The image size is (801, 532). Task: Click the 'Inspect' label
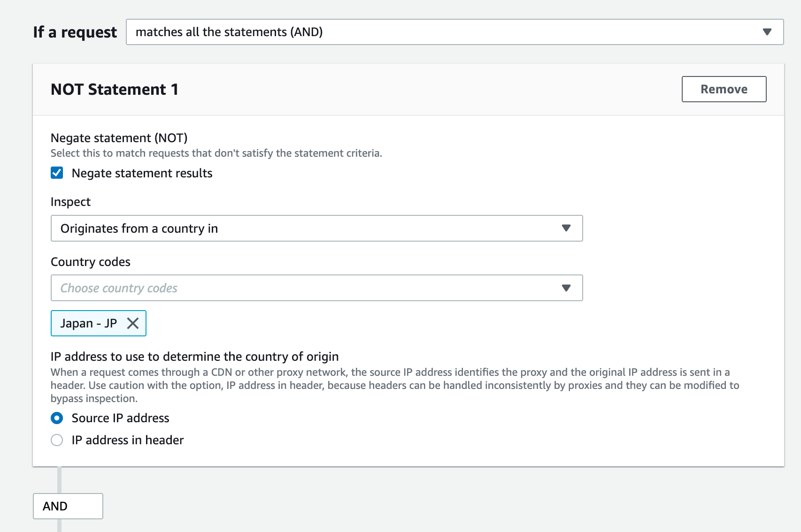70,202
